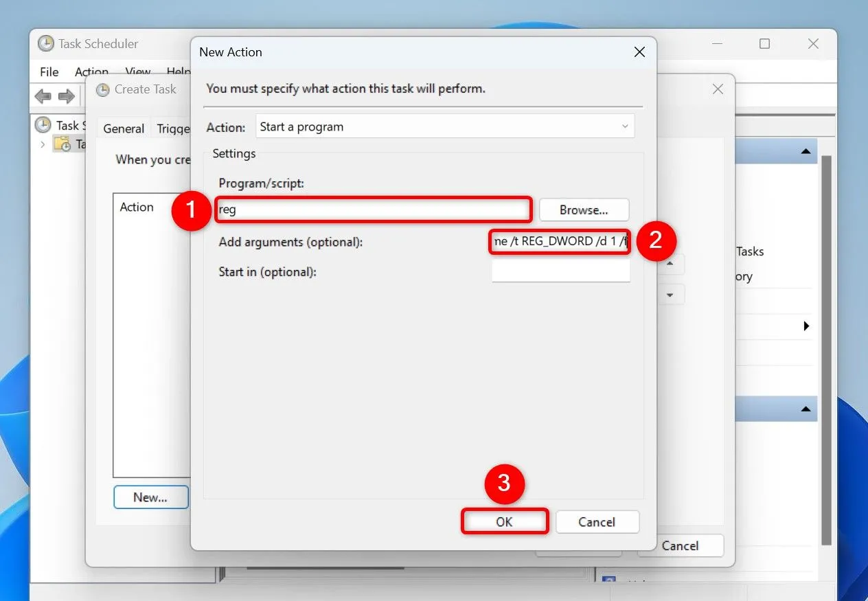
Task: Open the Action menu
Action: point(91,71)
